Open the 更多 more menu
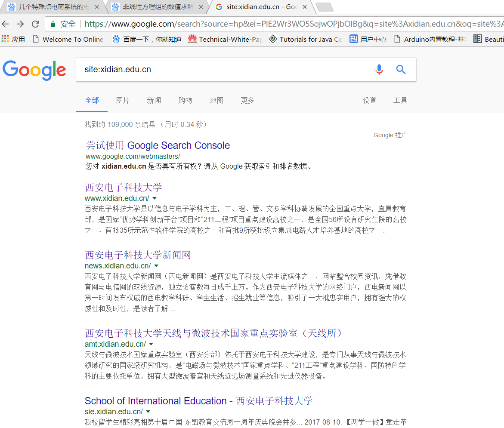 [x=247, y=101]
